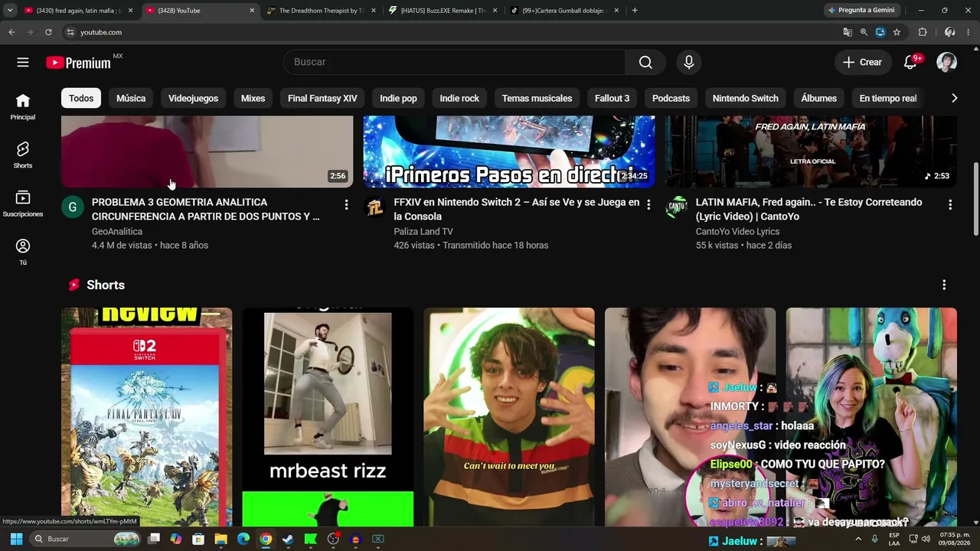The height and width of the screenshot is (551, 980).
Task: Open File Explorer from the taskbar
Action: coord(220,539)
